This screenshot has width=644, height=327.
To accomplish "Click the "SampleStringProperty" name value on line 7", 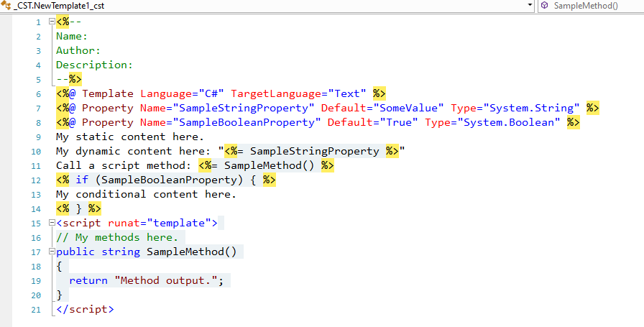I will (243, 108).
